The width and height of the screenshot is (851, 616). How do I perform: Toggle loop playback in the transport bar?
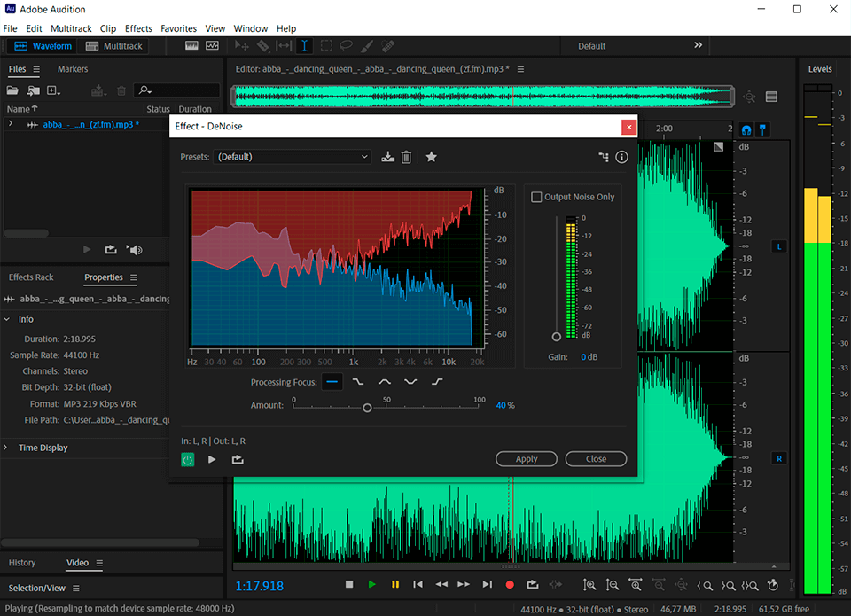532,584
